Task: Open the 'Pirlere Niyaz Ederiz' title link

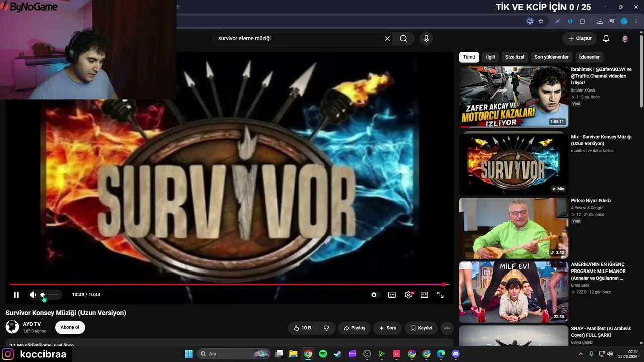Action: pyautogui.click(x=591, y=201)
